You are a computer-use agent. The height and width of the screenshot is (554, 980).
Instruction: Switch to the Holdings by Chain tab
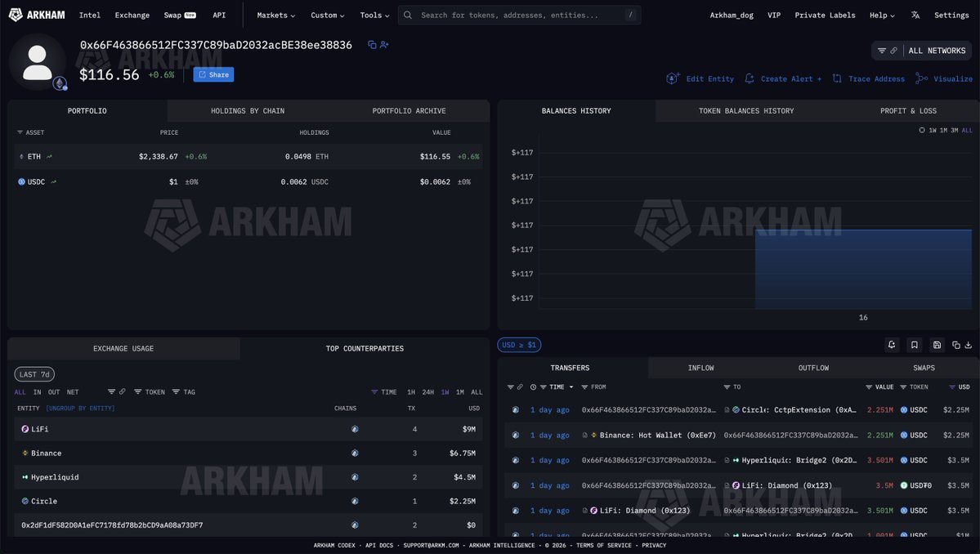(x=248, y=111)
